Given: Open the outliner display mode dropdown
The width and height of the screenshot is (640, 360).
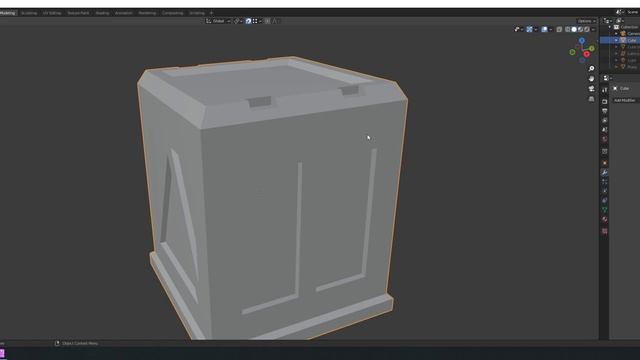Looking at the screenshot, I should click(620, 21).
